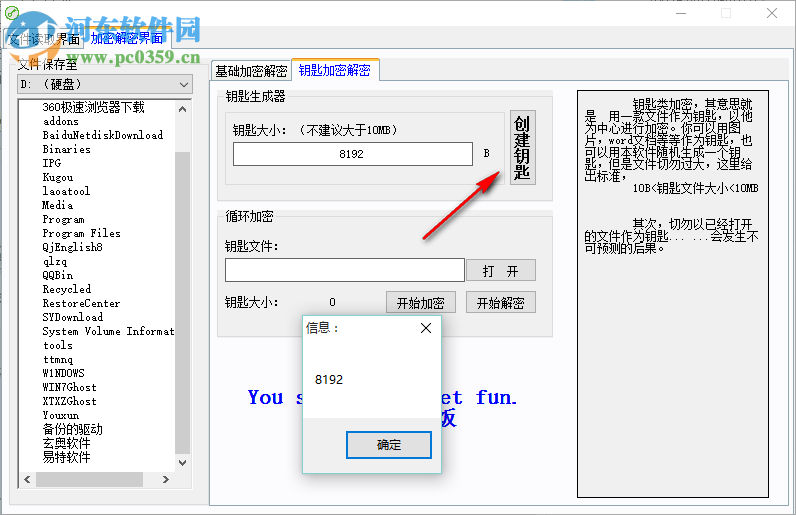
Task: Select the WIN7Ghost folder
Action: pos(70,387)
